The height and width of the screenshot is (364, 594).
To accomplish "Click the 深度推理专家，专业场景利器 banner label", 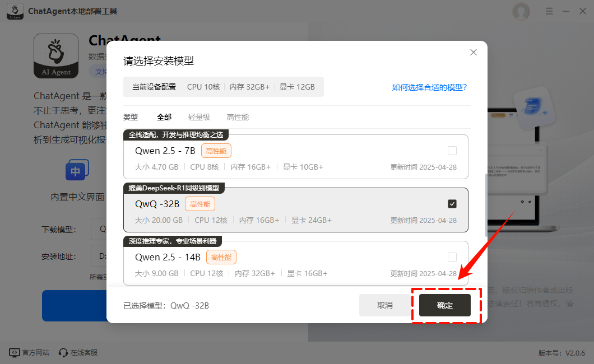I will [x=173, y=241].
